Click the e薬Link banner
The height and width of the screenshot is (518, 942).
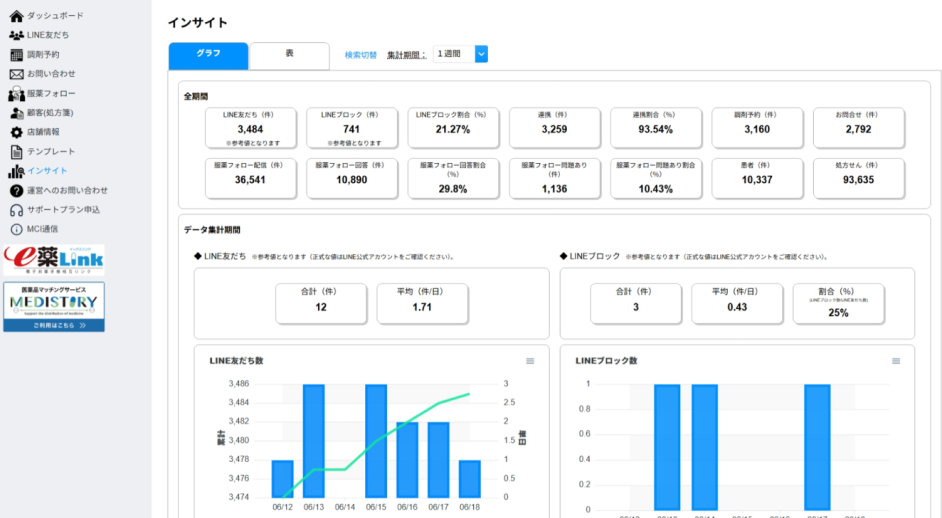pos(54,260)
